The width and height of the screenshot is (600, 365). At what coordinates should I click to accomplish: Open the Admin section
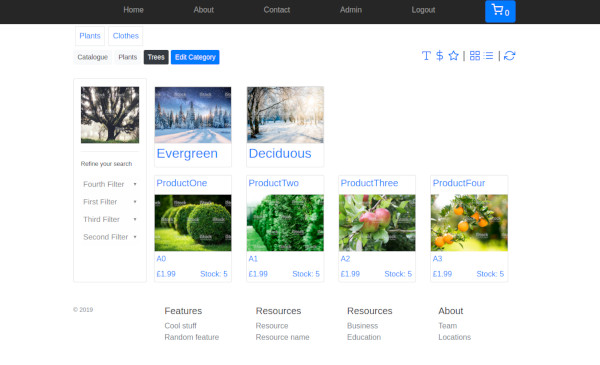click(x=351, y=10)
